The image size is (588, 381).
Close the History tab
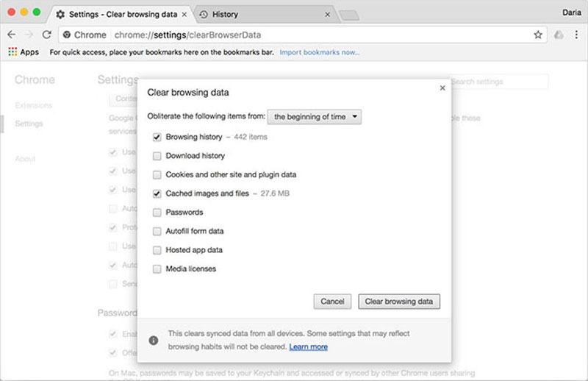pos(328,14)
